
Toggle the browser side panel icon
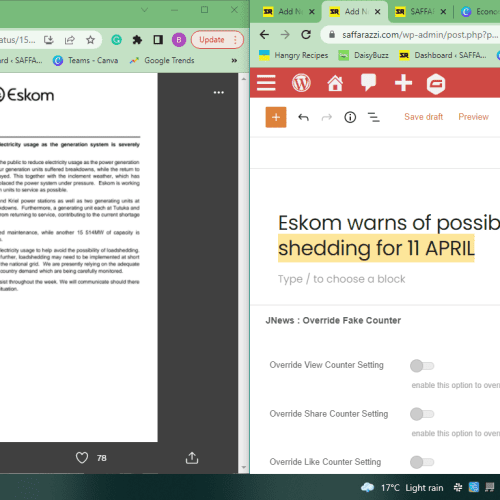[x=158, y=40]
